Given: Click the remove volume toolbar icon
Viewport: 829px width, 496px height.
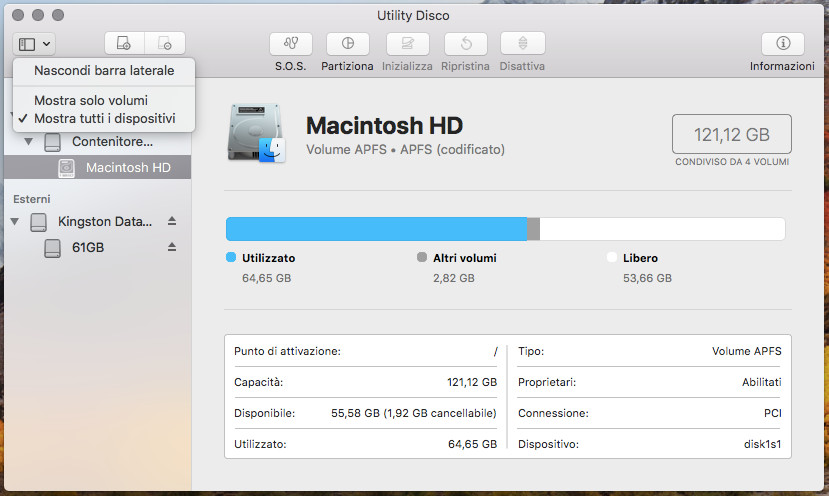Looking at the screenshot, I should 165,43.
